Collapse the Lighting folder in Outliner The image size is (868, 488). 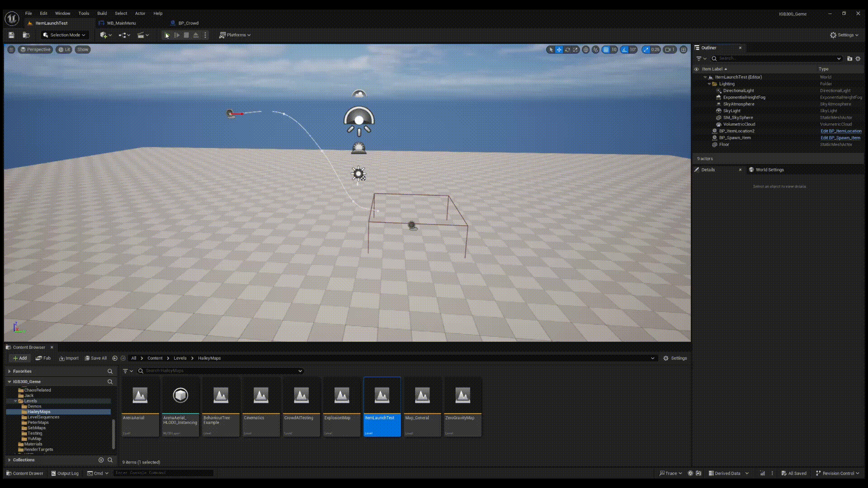tap(709, 84)
